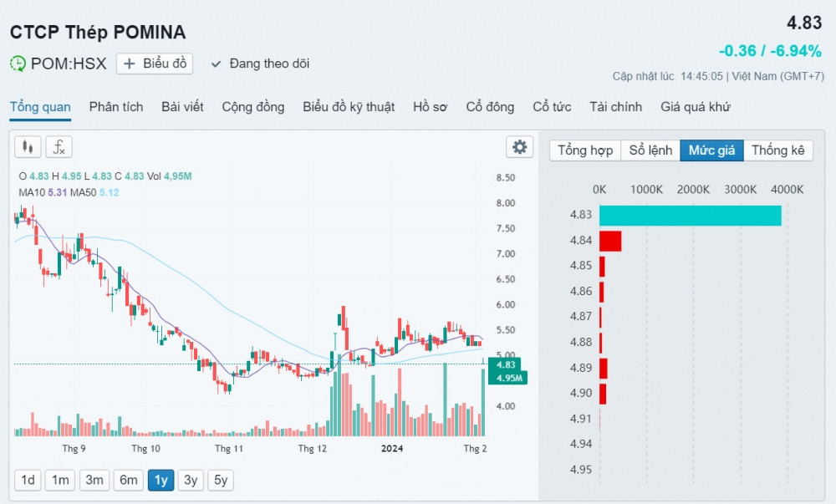The image size is (836, 504).
Task: Click the Thg 11 date axis label
Action: [229, 449]
